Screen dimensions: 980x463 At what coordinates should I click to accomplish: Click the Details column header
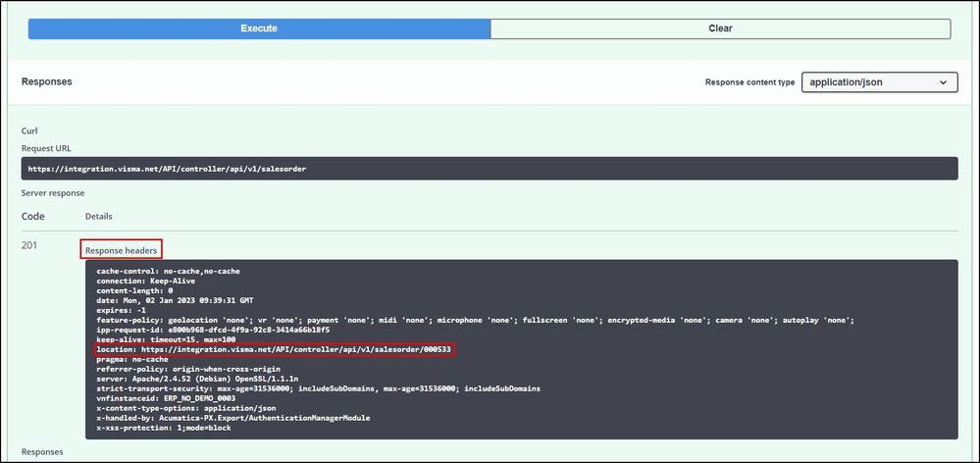coord(98,216)
